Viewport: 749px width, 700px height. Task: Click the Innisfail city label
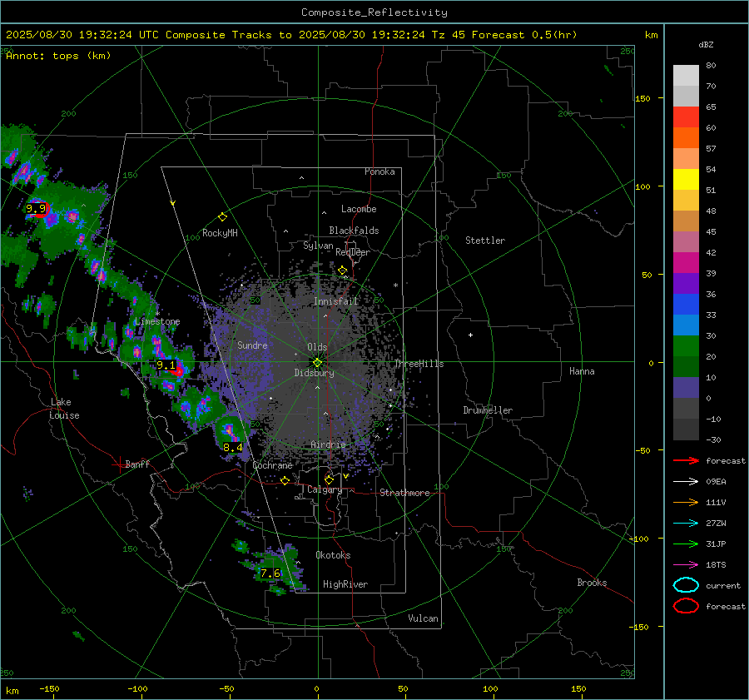pos(335,301)
